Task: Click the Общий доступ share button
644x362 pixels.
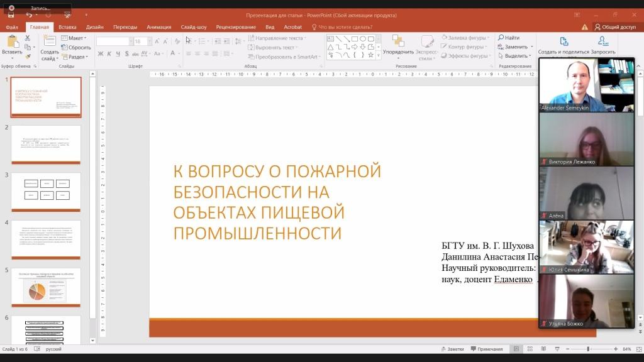Action: tap(615, 27)
